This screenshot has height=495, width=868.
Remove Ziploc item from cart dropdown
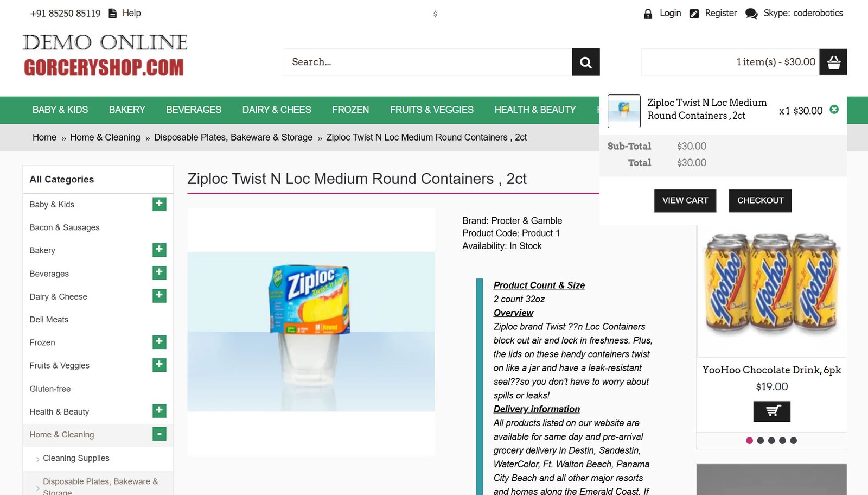click(x=834, y=110)
